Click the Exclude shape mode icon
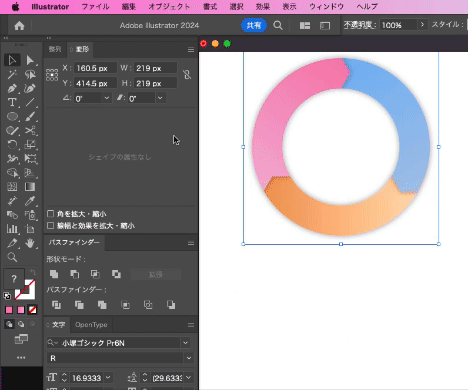 pyautogui.click(x=116, y=274)
